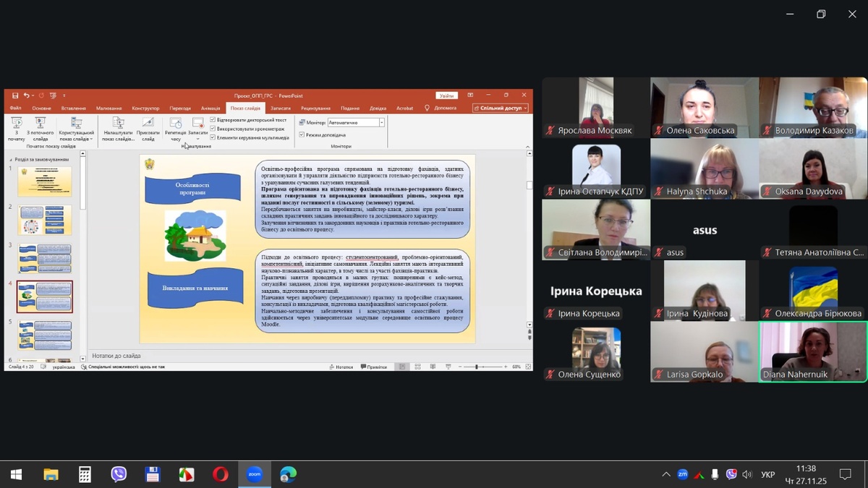Uncheck 'Використовувати хронометраж' checkbox

[x=213, y=129]
